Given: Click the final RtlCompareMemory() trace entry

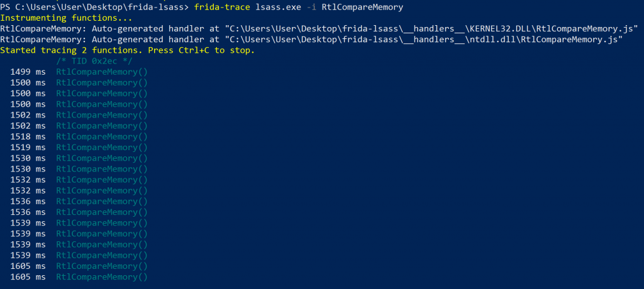Looking at the screenshot, I should coord(102,277).
